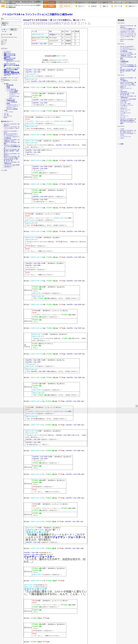Click the 新規作成 plus icon in header
Viewport: 138px width, 644px height.
click(x=89, y=6)
